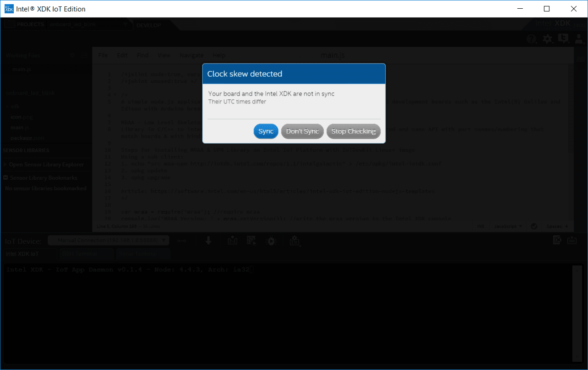Click Stop Checking button
This screenshot has width=588, height=370.
point(354,131)
